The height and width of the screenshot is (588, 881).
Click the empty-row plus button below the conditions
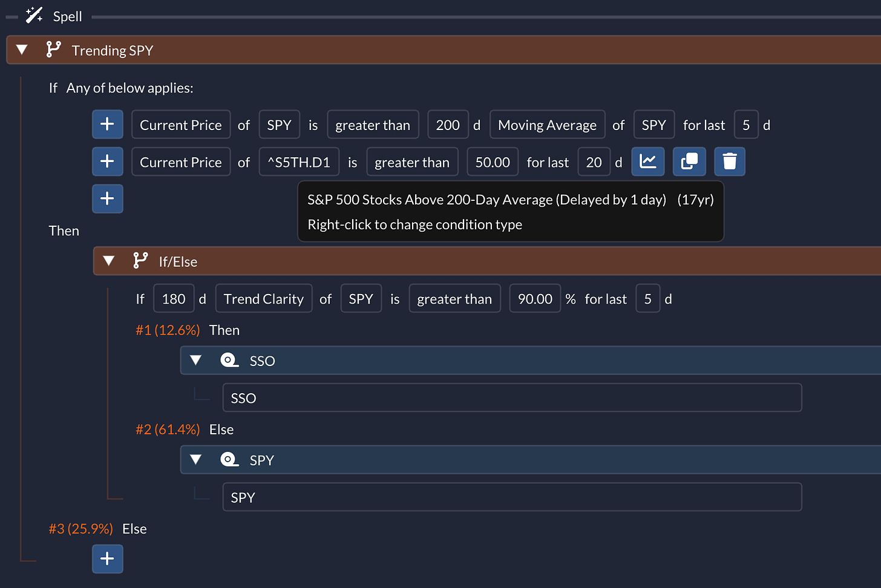click(108, 198)
